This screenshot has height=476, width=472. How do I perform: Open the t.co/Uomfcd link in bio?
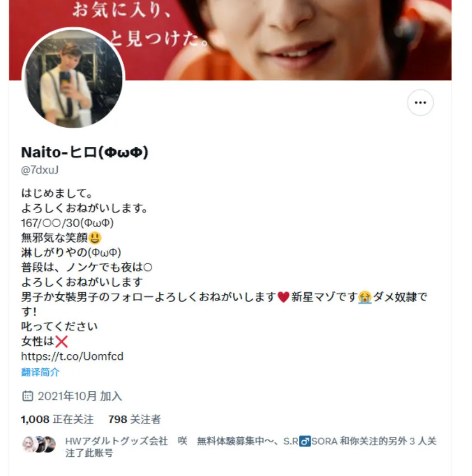(72, 356)
